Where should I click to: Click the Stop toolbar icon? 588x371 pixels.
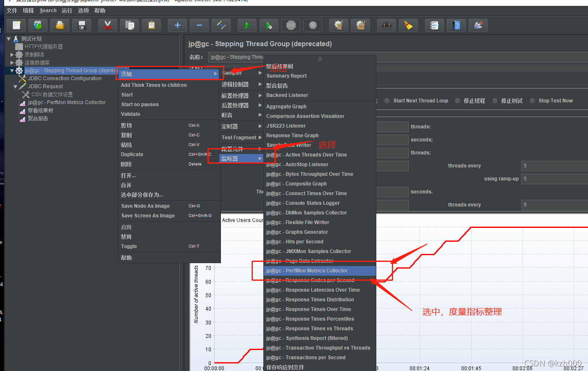coord(291,26)
